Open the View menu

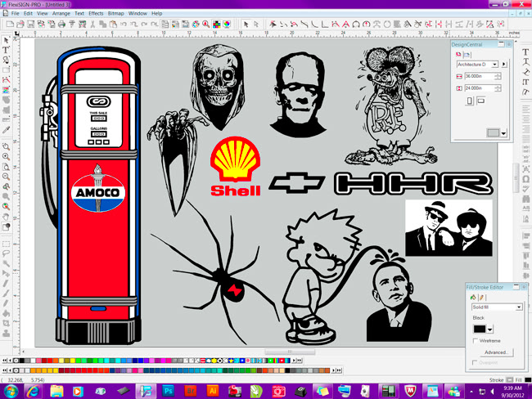pos(43,14)
